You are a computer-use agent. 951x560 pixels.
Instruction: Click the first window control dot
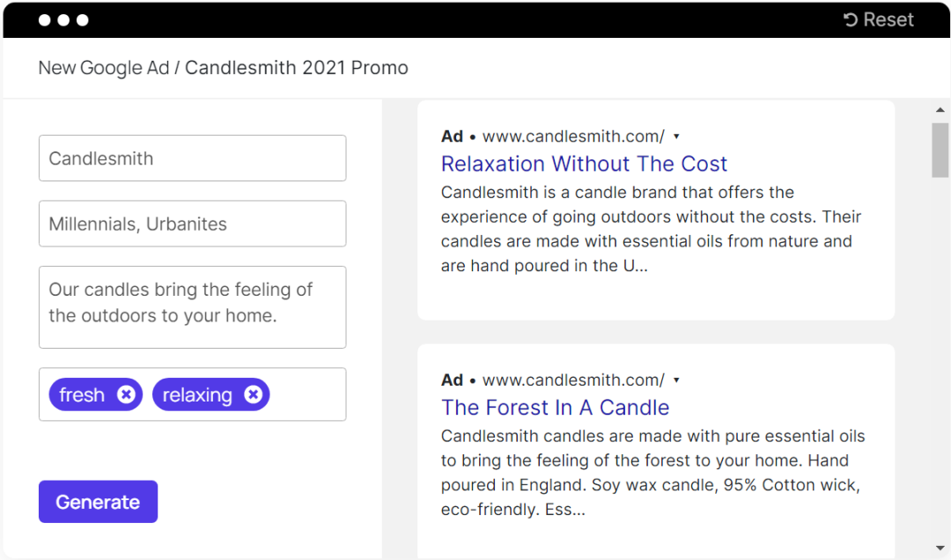pos(45,19)
